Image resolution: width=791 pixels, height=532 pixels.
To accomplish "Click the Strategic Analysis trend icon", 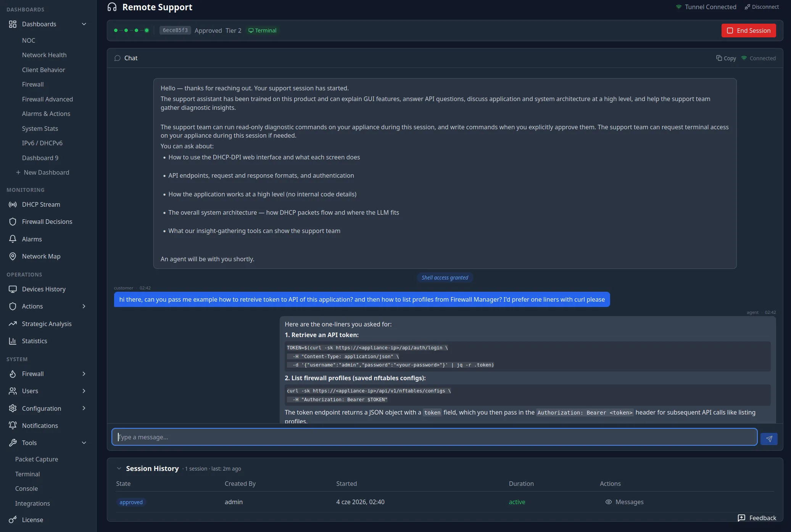I will [x=13, y=324].
